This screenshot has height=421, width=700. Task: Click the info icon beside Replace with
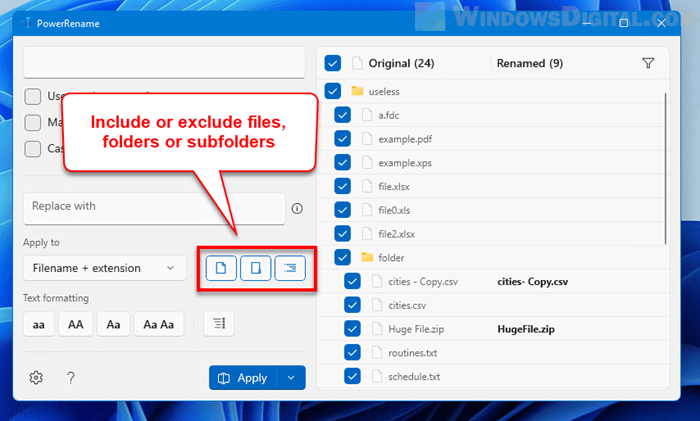297,208
